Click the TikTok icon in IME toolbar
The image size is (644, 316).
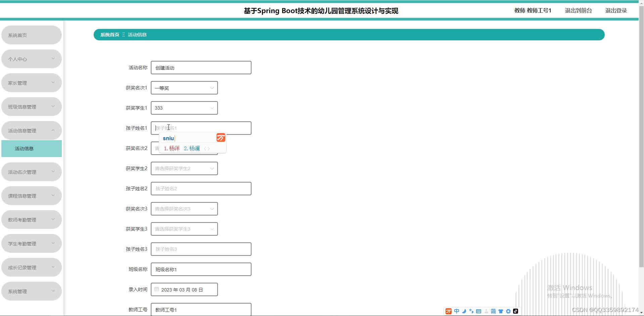(515, 311)
